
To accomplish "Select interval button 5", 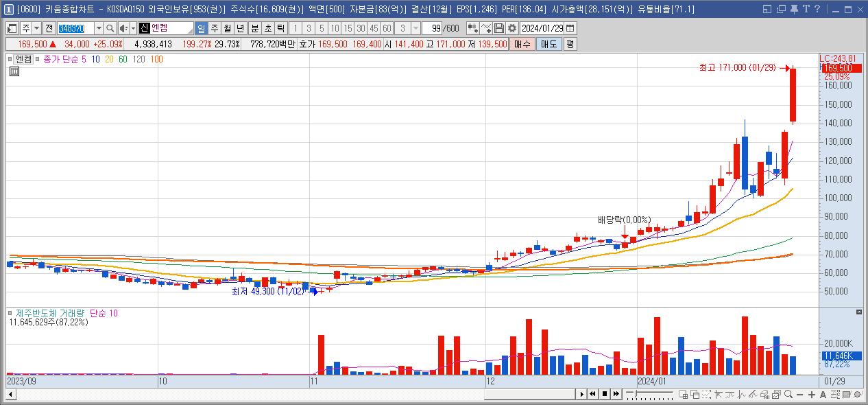I will pyautogui.click(x=322, y=28).
